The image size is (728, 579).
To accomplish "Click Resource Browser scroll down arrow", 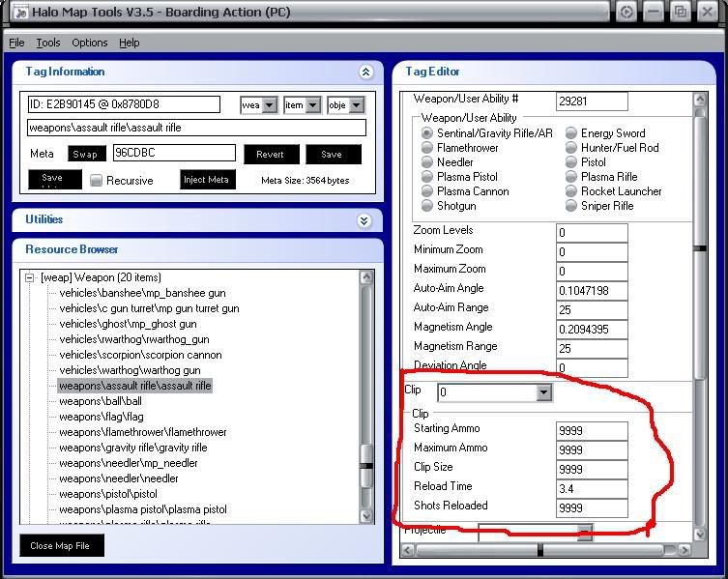I will pos(366,516).
